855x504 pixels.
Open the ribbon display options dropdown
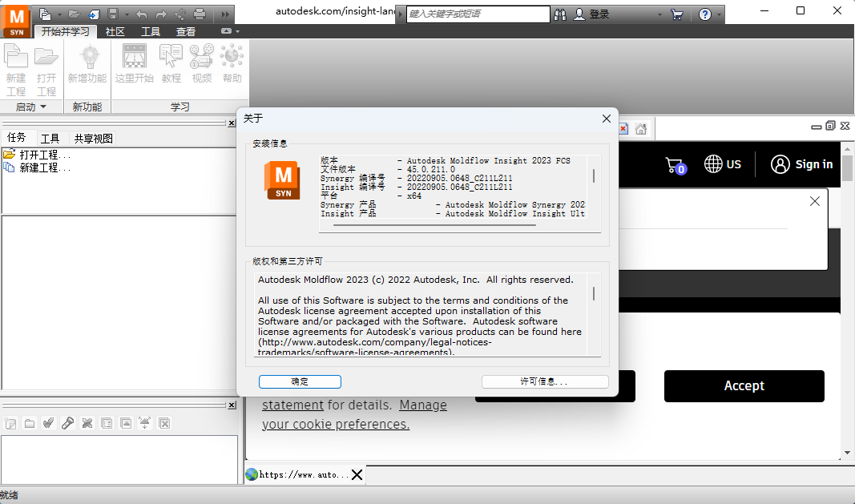tap(229, 31)
